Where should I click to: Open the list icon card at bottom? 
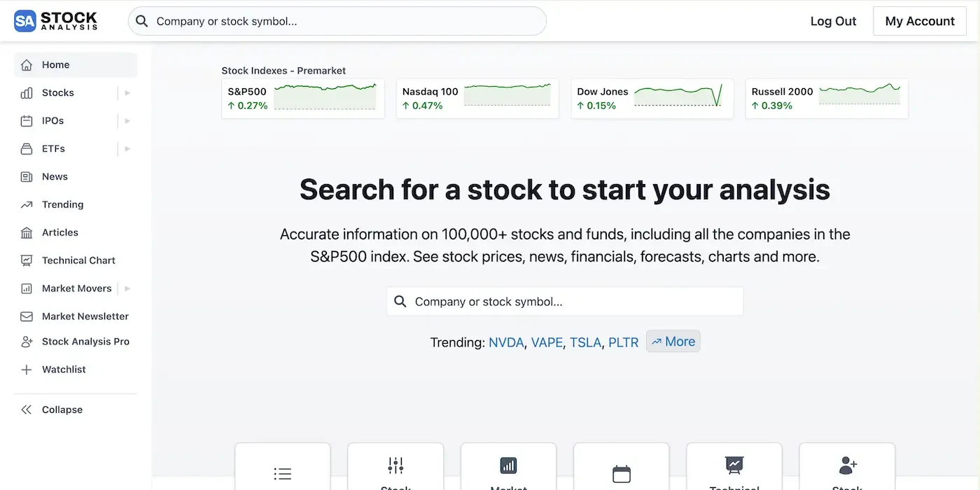click(x=283, y=466)
